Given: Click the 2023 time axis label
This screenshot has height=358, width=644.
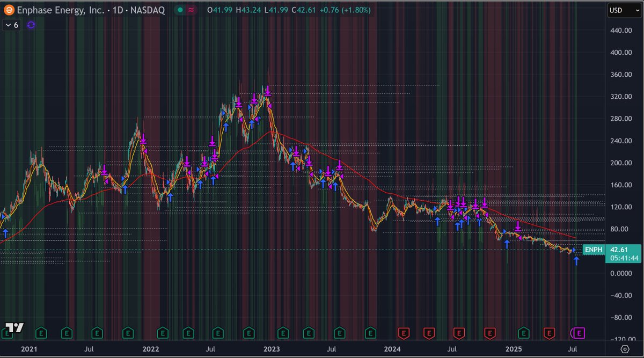Looking at the screenshot, I should (271, 349).
